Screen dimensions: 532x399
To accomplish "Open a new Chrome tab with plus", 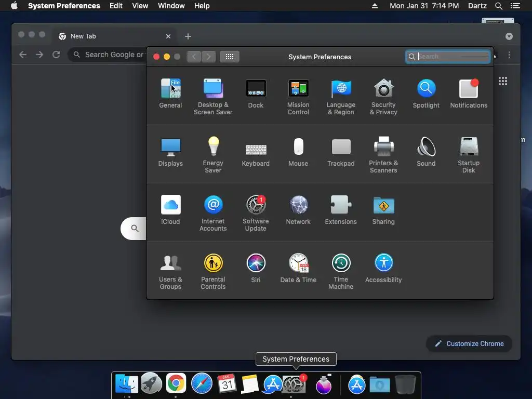I will pyautogui.click(x=188, y=36).
